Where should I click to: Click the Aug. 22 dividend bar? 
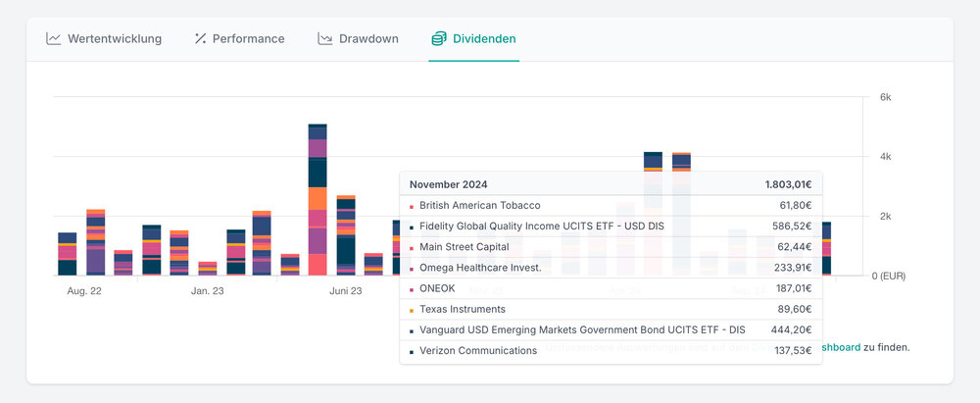[x=67, y=254]
